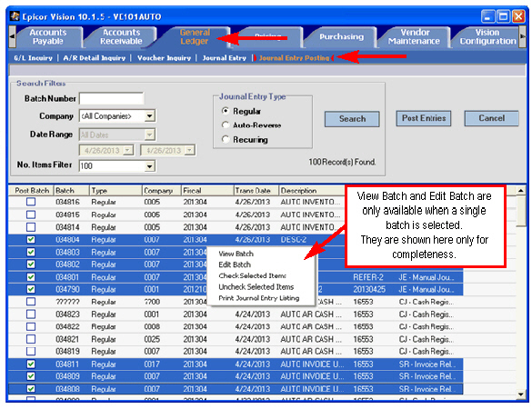Expand the Company dropdown
Screen dimensions: 532x409
(149, 116)
